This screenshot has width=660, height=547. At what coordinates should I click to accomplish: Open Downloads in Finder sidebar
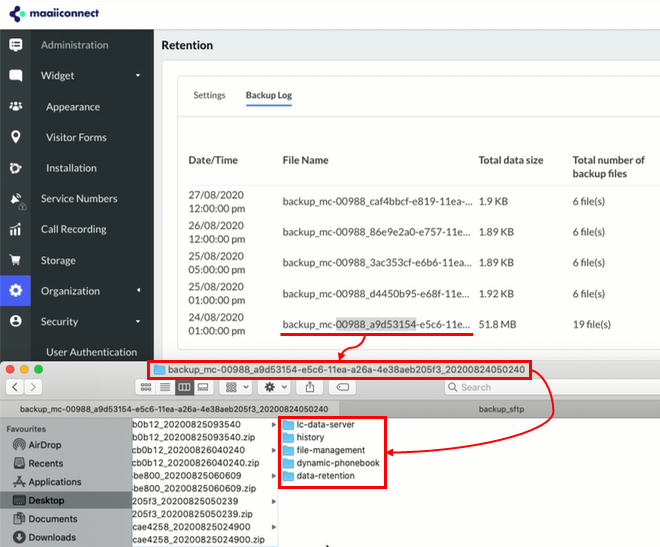[45, 537]
